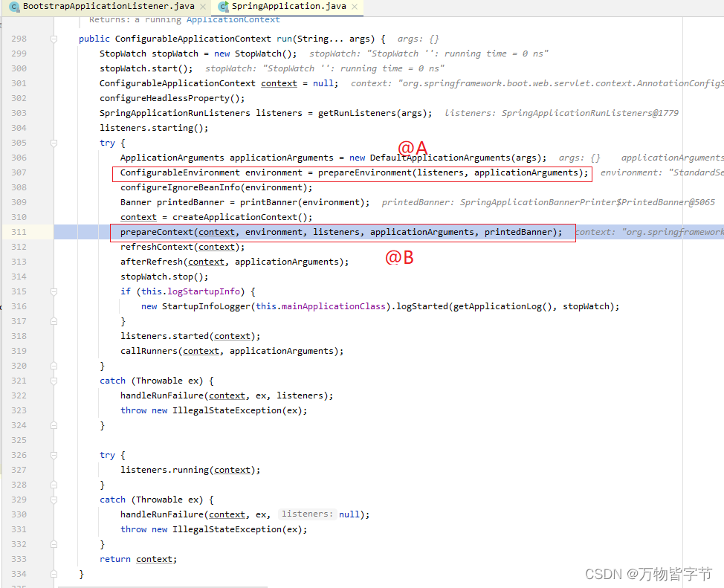Image resolution: width=724 pixels, height=588 pixels.
Task: Click the 'context = null' declaration on line 301
Action: coord(297,83)
